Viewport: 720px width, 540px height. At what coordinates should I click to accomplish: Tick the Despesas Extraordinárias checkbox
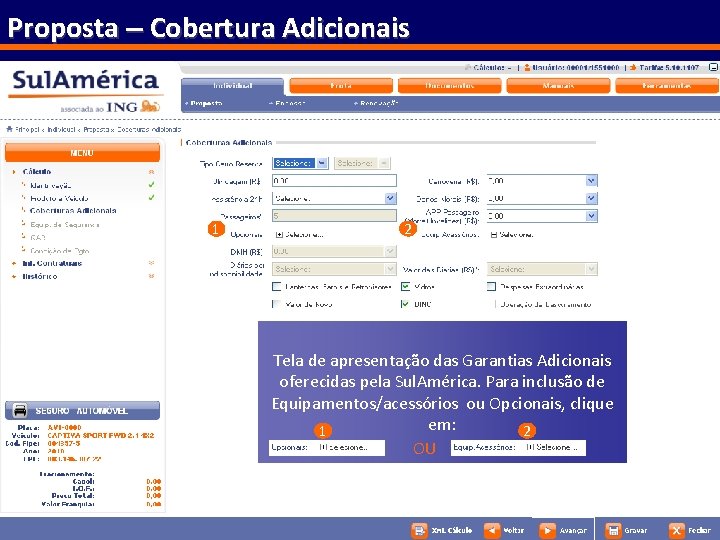[491, 287]
